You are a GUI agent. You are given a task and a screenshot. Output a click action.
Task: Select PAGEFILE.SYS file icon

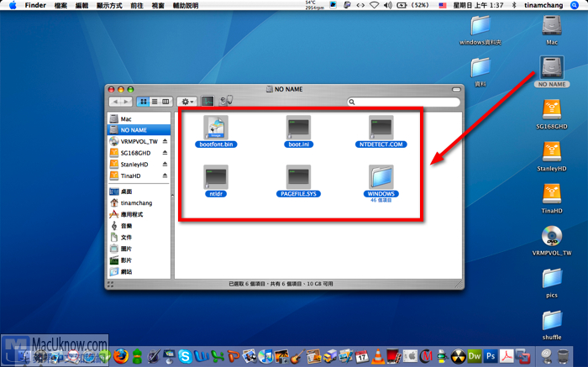[298, 177]
